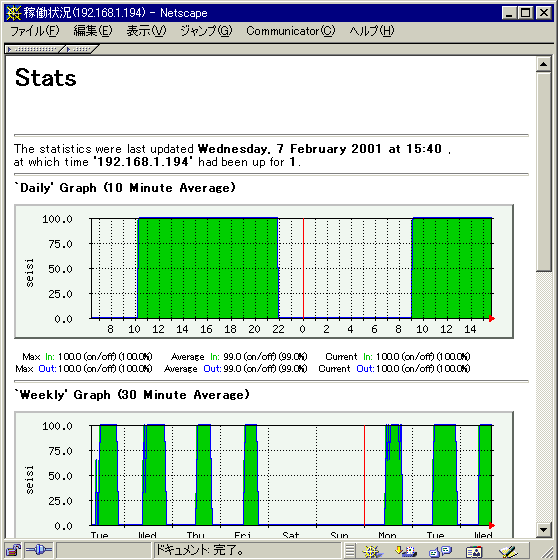Viewport: 558px width, 560px height.
Task: Click the vertical scrollbar thumb
Action: coord(544,172)
